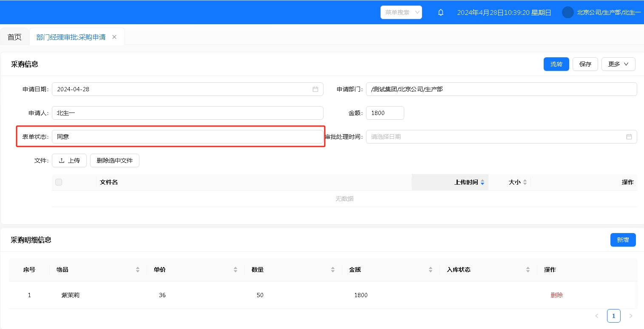
Task: Select the 部门经理审批:采购申请 tab
Action: pos(71,37)
